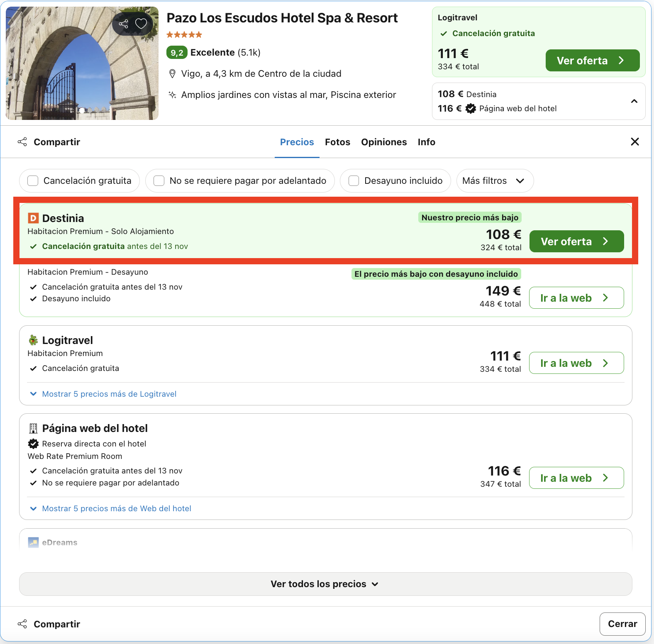Click Ir a la web for Logitravel 111 €
This screenshot has width=654, height=644.
(x=577, y=363)
